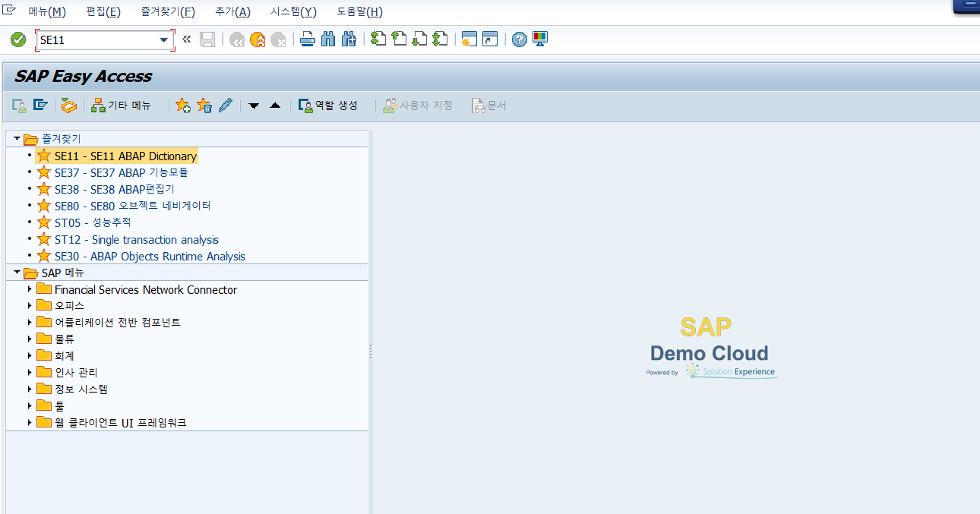Open the command field history dropdown arrow

(163, 40)
